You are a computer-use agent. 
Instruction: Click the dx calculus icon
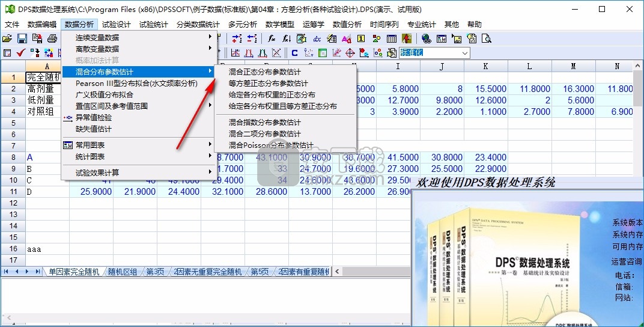(317, 38)
